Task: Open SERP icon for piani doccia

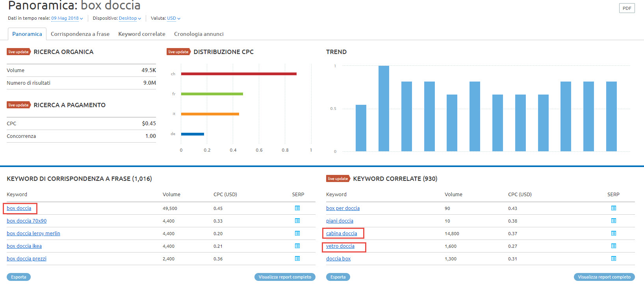Action: (614, 221)
